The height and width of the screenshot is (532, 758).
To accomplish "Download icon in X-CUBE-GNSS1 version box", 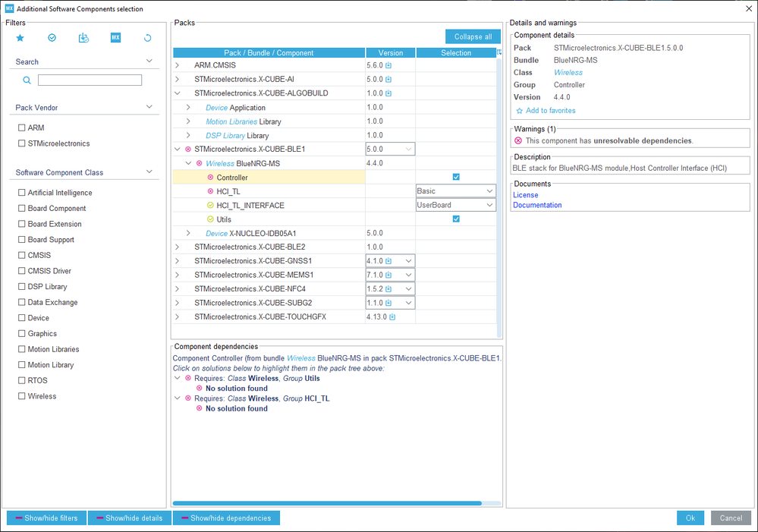I will point(388,261).
